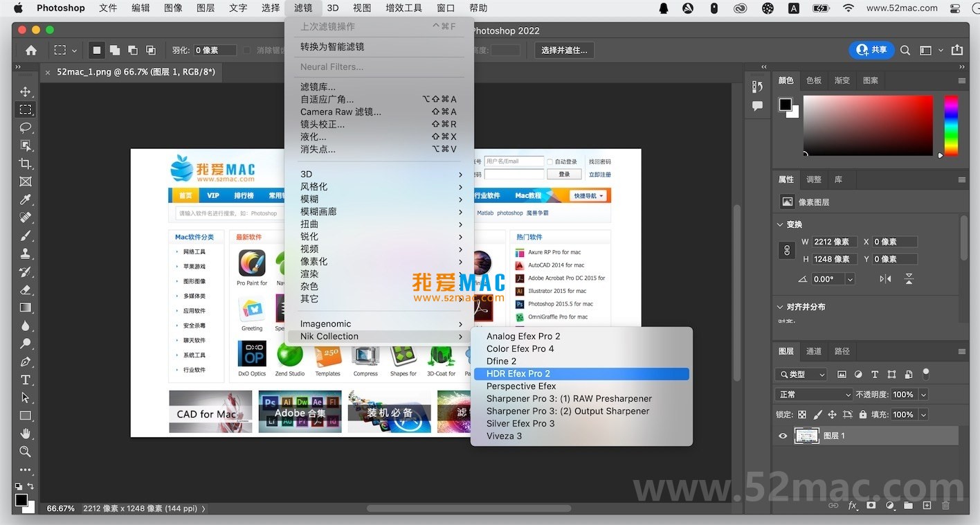Click the Home icon in options bar
Image resolution: width=980 pixels, height=525 pixels.
[31, 50]
